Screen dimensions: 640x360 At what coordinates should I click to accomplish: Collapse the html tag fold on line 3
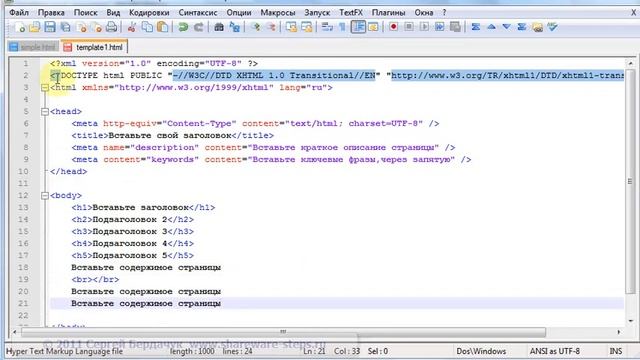pos(45,88)
